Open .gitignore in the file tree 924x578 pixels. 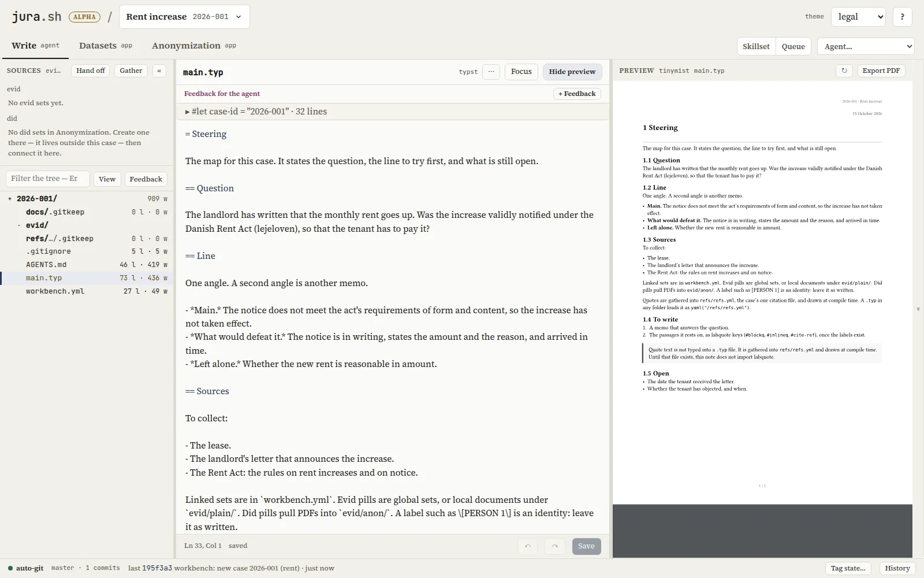(x=87, y=251)
